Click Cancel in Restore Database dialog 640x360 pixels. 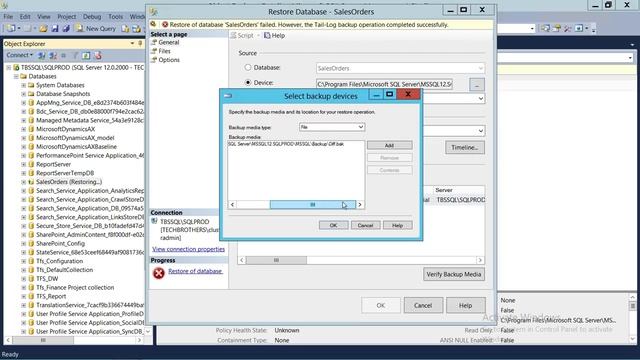[x=423, y=305]
